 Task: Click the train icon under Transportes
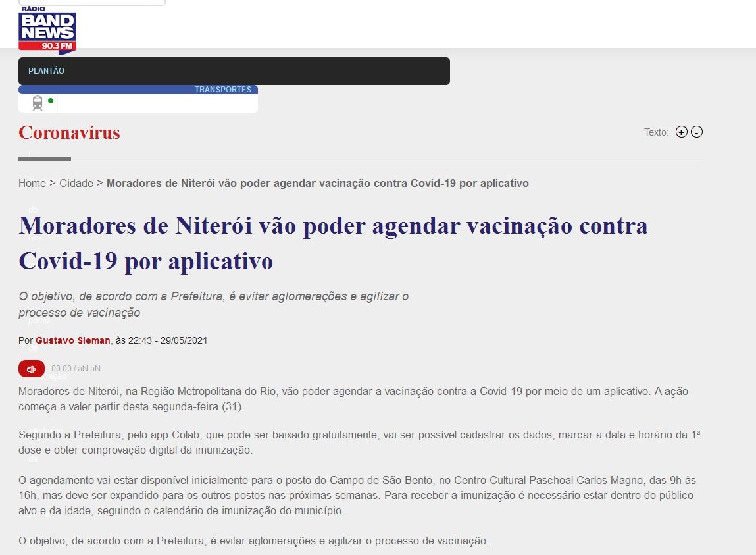coord(38,103)
